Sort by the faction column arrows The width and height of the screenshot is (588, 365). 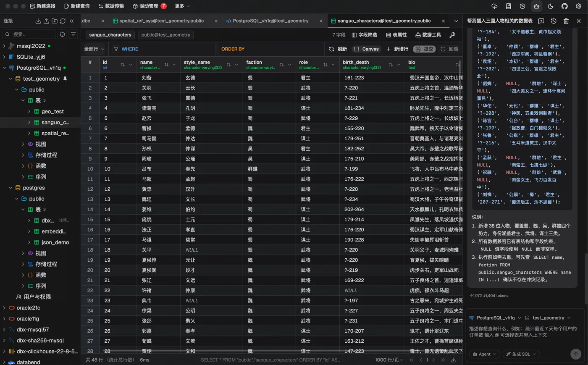[281, 65]
